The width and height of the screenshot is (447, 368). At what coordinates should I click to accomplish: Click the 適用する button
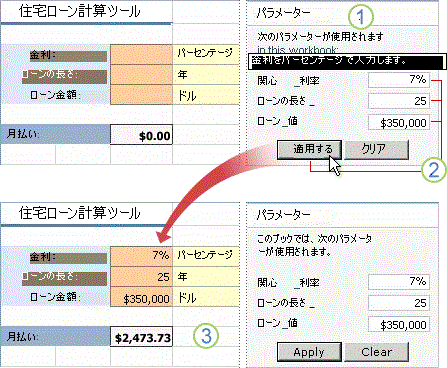(x=309, y=150)
